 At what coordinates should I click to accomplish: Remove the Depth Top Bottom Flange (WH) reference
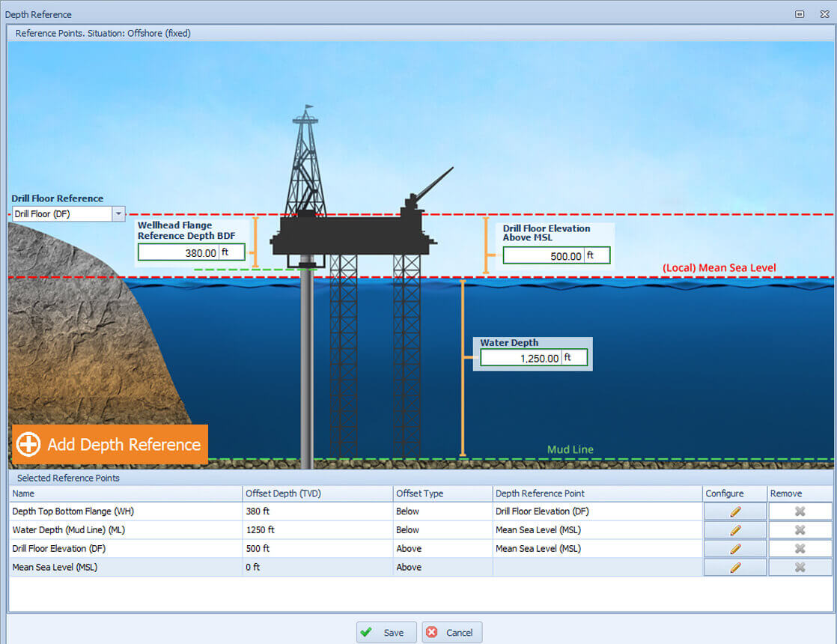click(800, 511)
